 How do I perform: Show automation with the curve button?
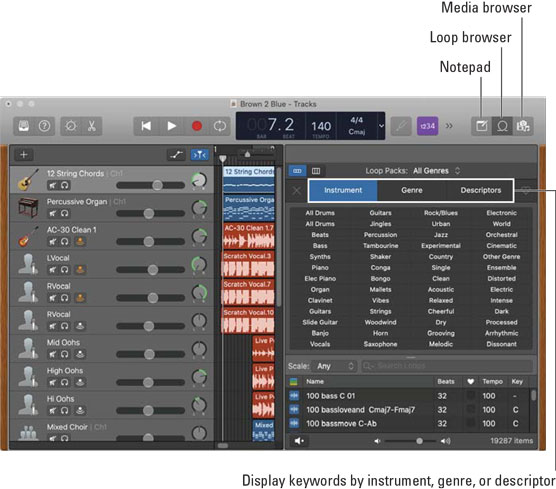[x=176, y=155]
